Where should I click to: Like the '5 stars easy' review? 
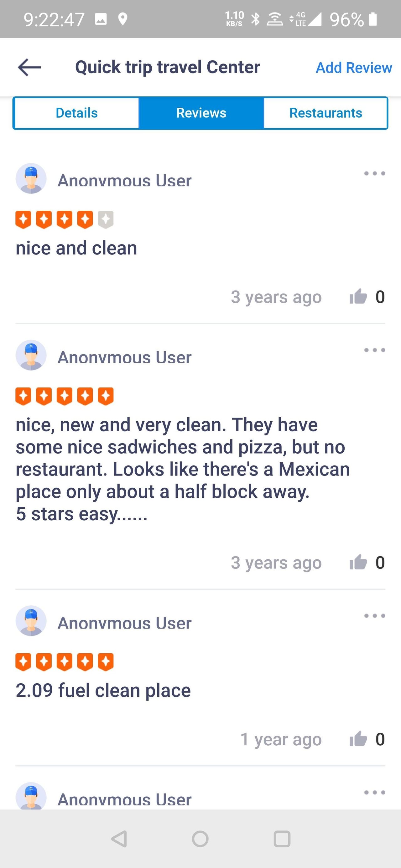tap(358, 562)
